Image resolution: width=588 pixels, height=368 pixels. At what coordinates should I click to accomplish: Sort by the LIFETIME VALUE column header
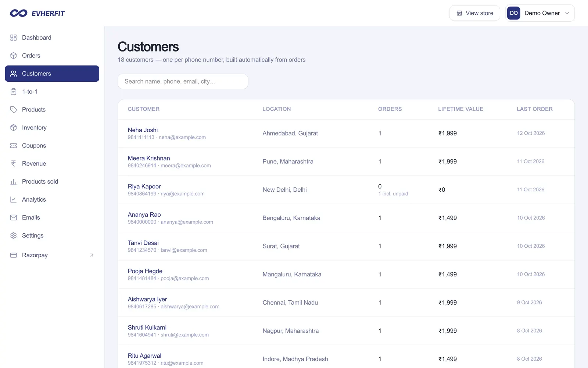(460, 109)
